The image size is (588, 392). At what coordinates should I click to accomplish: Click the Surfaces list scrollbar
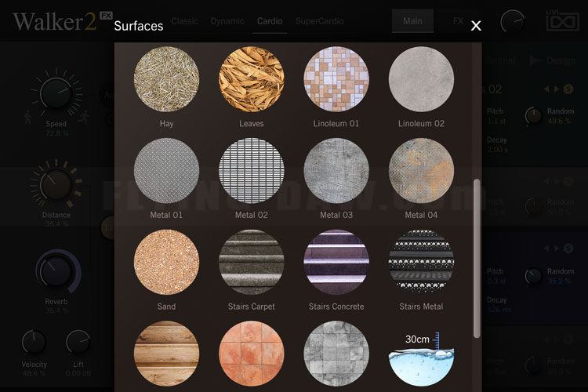coord(477,259)
